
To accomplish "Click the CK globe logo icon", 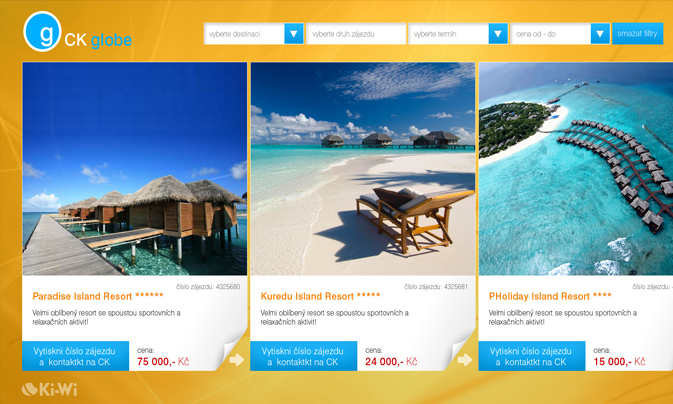I will (x=42, y=31).
